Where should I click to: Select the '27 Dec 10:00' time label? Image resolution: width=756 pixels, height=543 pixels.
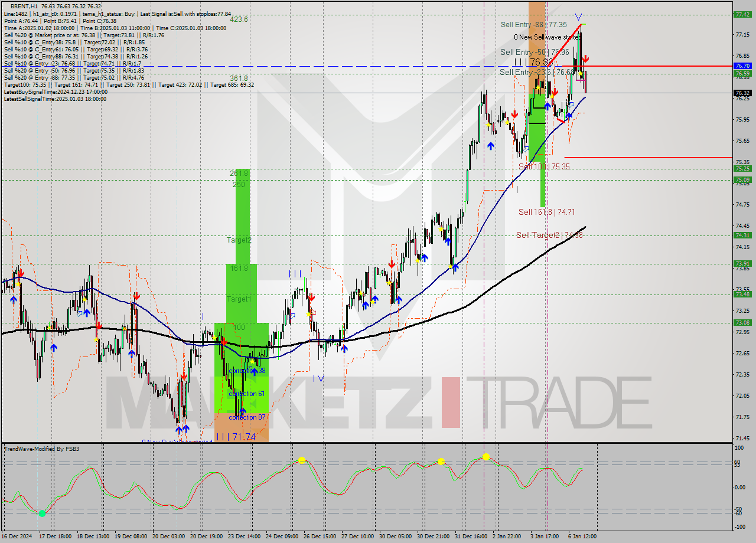359,537
